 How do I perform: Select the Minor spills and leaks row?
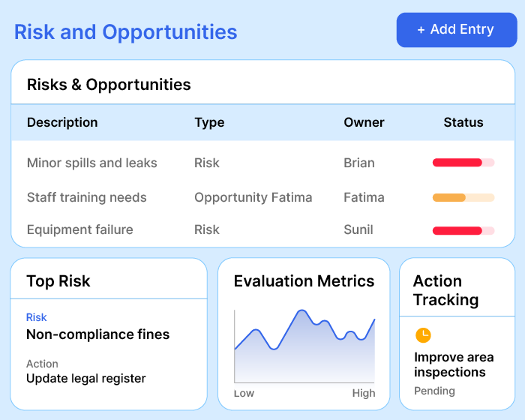[92, 163]
